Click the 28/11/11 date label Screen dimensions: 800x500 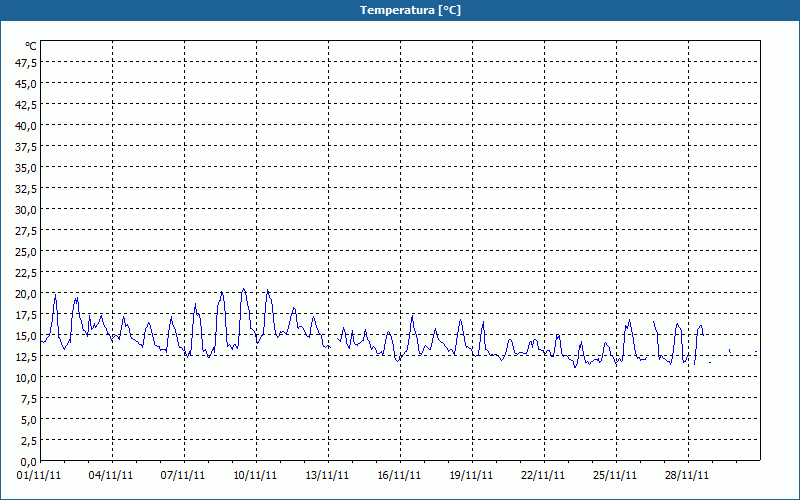[x=687, y=475]
